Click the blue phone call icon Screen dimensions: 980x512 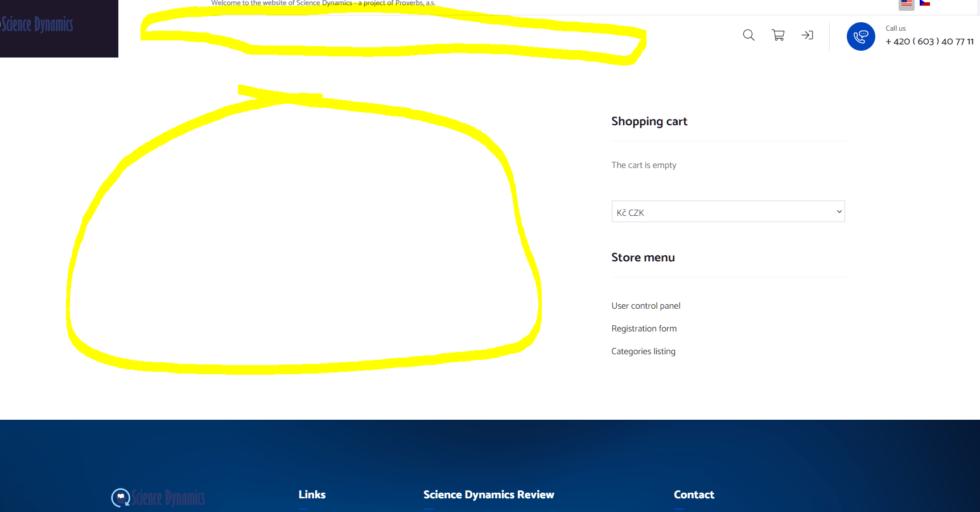[860, 36]
